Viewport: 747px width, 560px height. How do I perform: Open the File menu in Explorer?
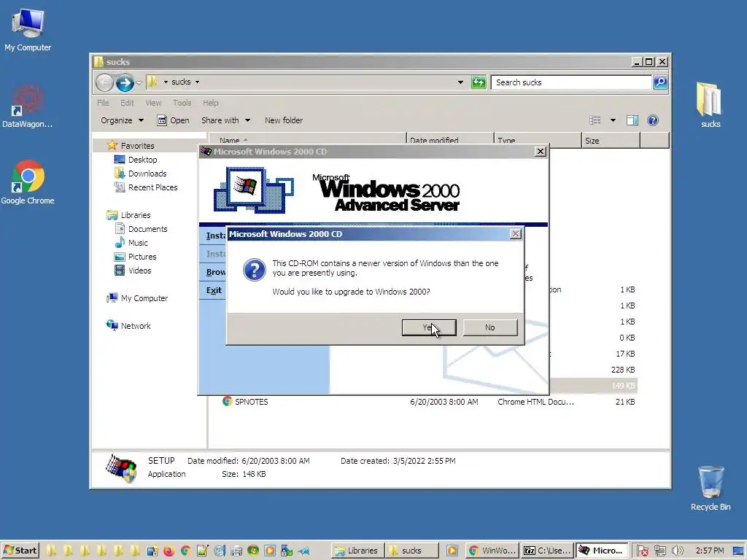tap(103, 103)
